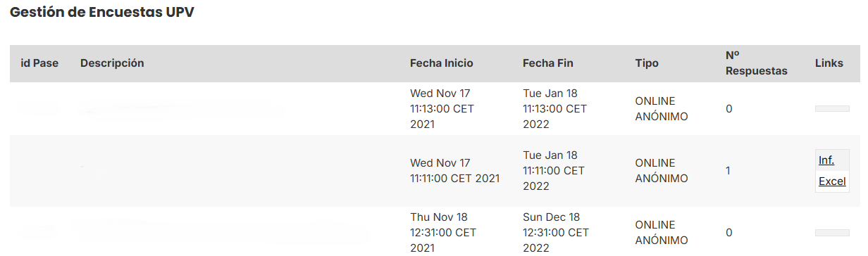Select third row start date Thu Nov 18
This screenshot has height=256, width=868.
[x=443, y=233]
